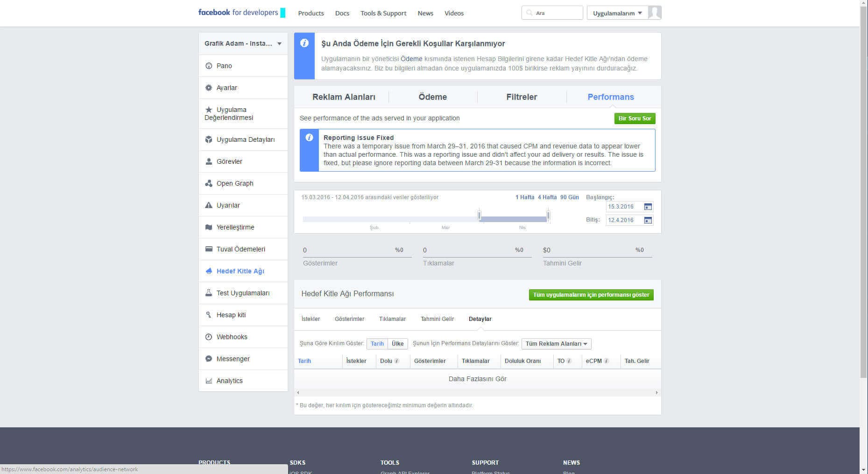
Task: Open the Docs menu
Action: click(342, 13)
